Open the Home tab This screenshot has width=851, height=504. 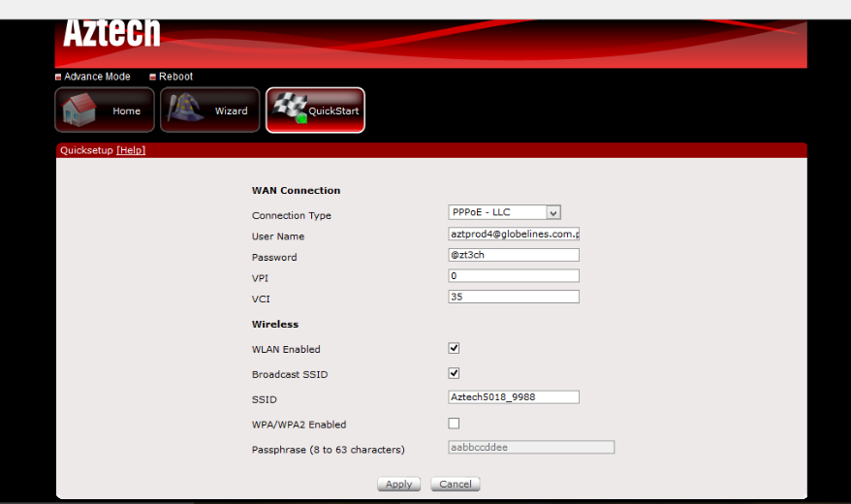(105, 110)
